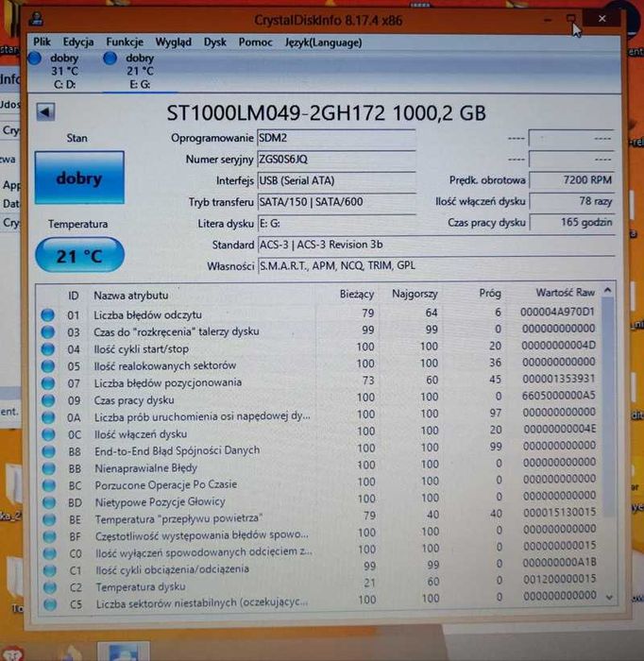Click the ID column header
644x661 pixels.
click(x=74, y=296)
